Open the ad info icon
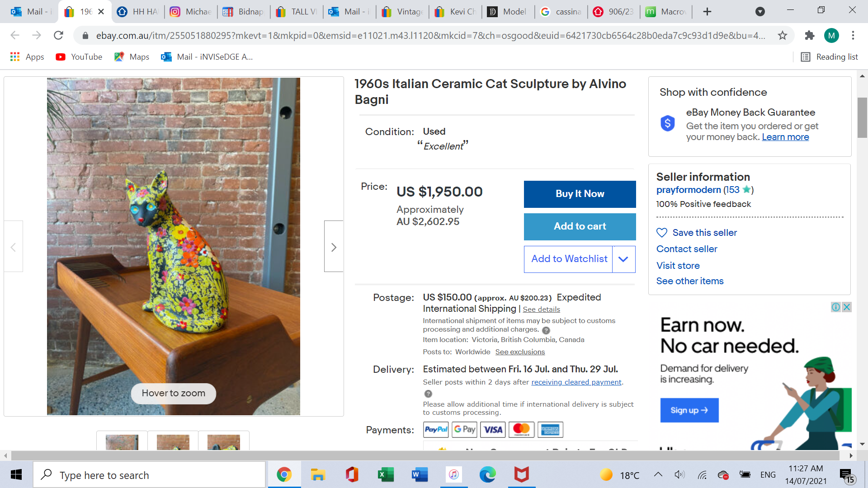868x488 pixels. [835, 307]
